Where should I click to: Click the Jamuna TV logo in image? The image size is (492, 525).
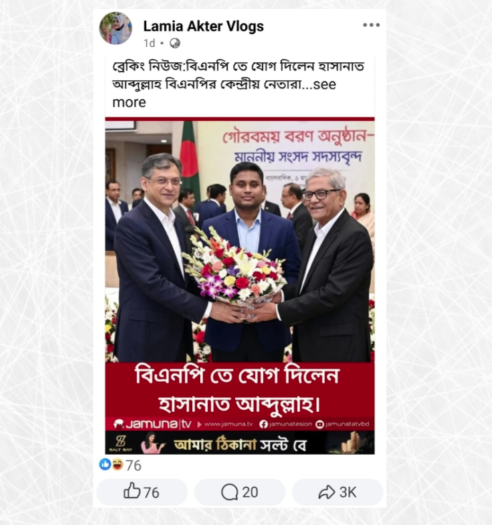152,424
